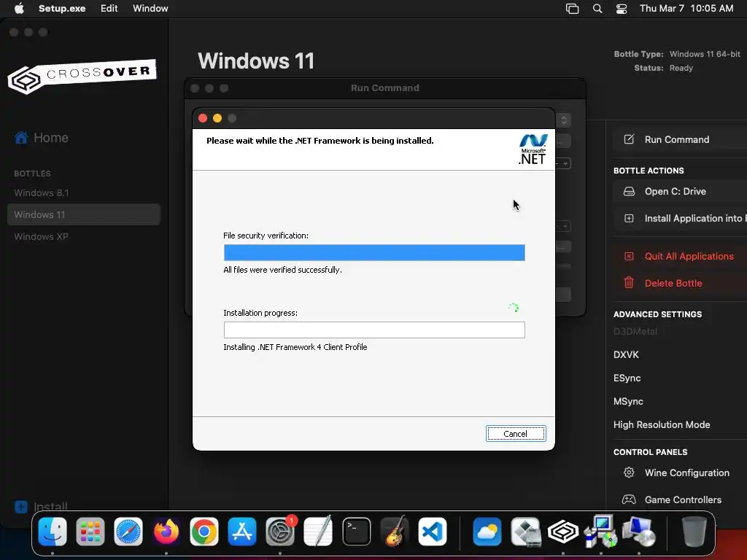This screenshot has width=747, height=560.
Task: Quit All Applications
Action: tap(689, 256)
